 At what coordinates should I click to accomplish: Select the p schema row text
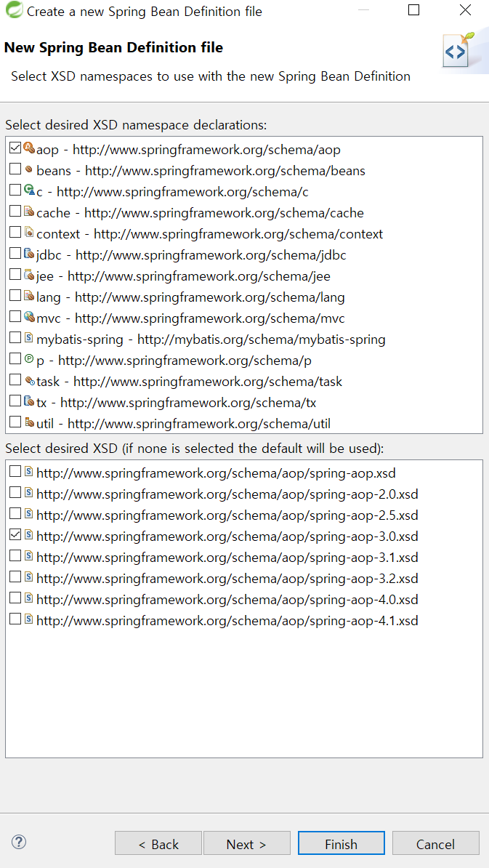tap(174, 361)
